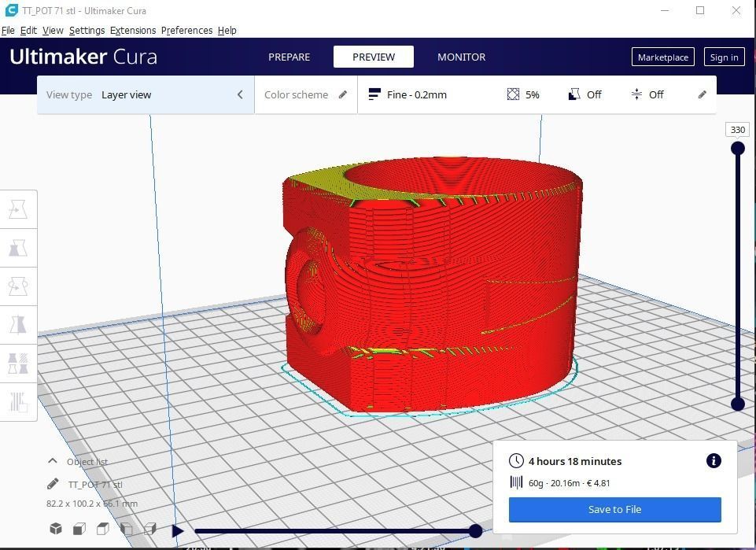Switch to 3D perspective view cube icon
756x550 pixels.
(x=56, y=529)
